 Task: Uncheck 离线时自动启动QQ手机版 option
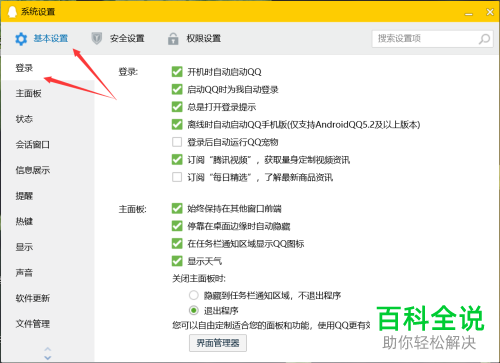pos(177,124)
